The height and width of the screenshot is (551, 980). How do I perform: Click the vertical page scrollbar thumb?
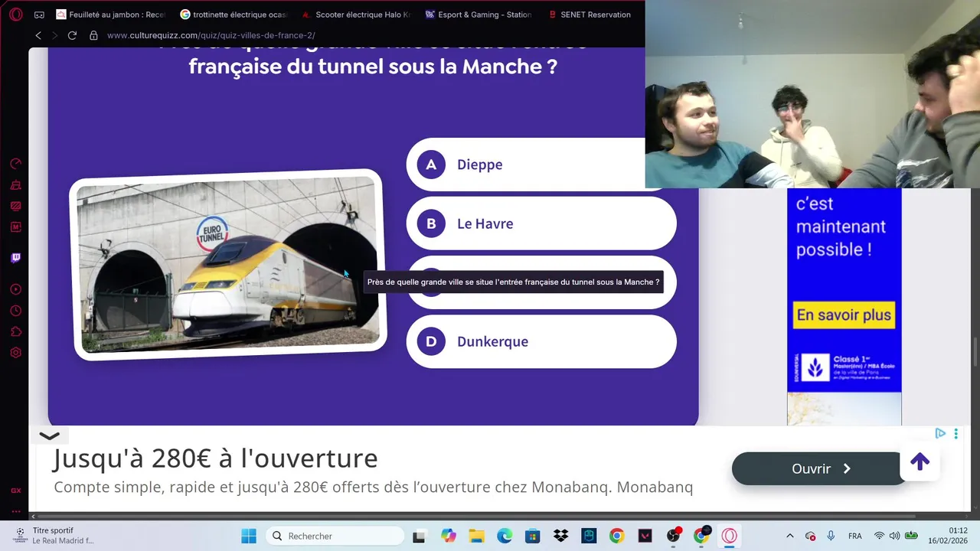(x=976, y=351)
